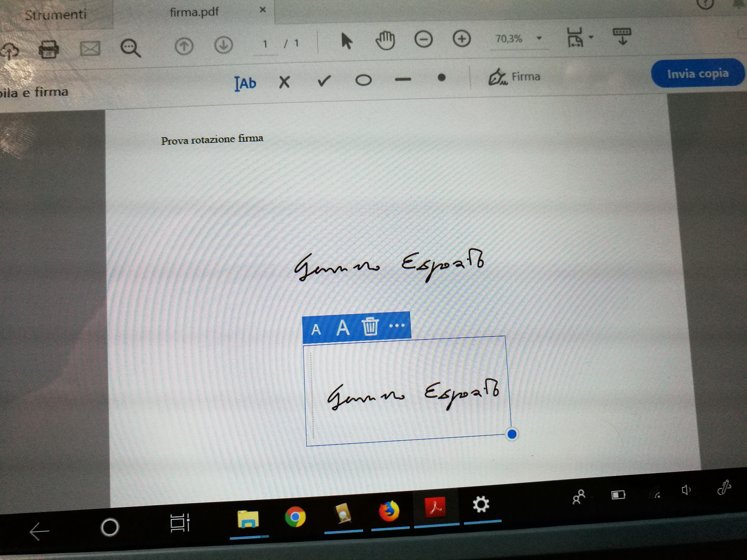The height and width of the screenshot is (560, 747).
Task: Click the print icon
Action: click(x=49, y=50)
